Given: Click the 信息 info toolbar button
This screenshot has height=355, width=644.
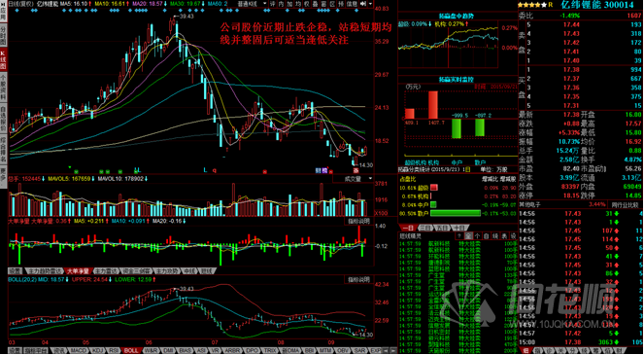Looking at the screenshot, I should (352, 4).
